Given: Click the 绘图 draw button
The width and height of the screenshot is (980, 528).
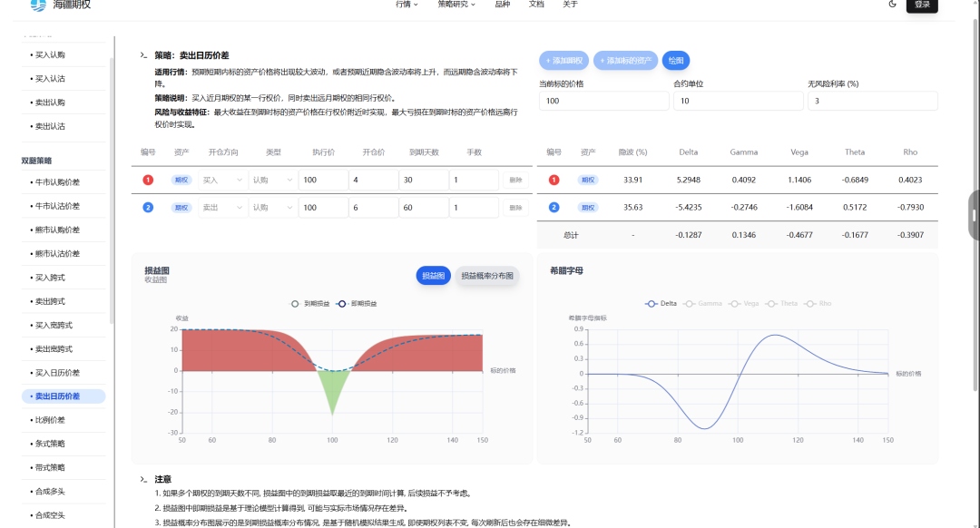Looking at the screenshot, I should coord(675,61).
